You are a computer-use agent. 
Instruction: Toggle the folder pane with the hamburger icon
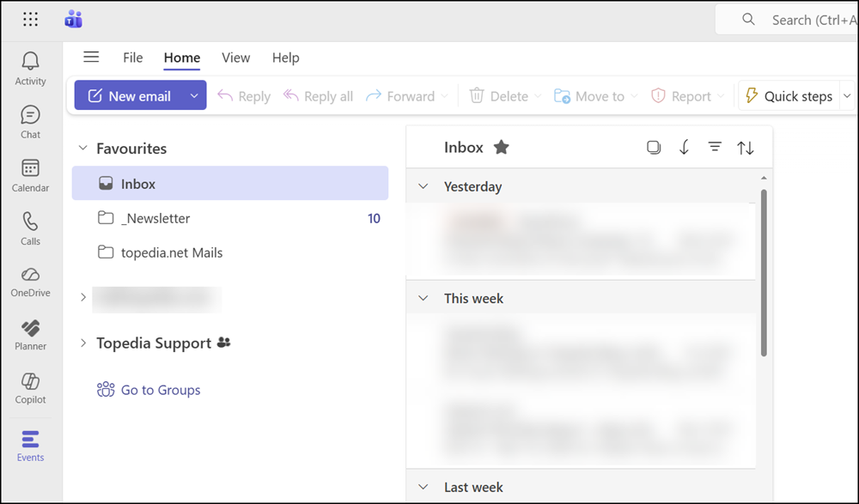tap(91, 57)
